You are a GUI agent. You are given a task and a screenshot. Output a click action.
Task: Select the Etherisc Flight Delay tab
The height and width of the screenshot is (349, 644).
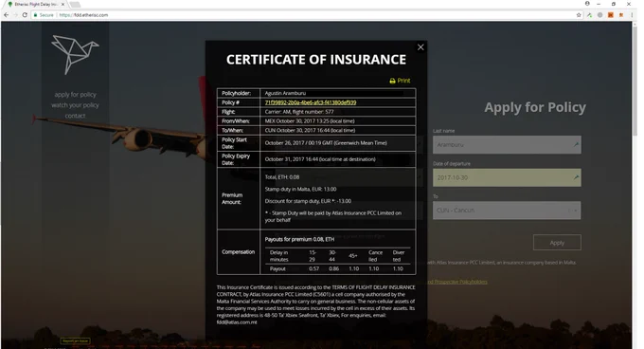pyautogui.click(x=35, y=4)
